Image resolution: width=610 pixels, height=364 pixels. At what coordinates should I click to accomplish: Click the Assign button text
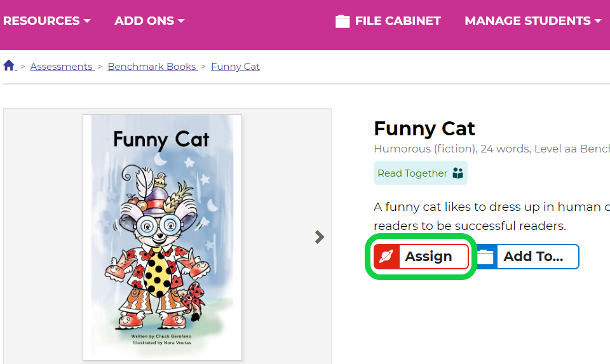[428, 256]
